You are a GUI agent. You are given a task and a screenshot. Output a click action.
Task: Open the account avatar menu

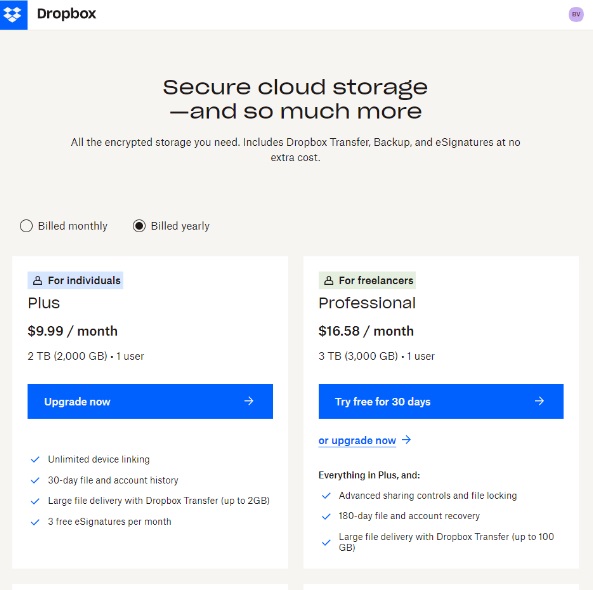click(x=576, y=14)
